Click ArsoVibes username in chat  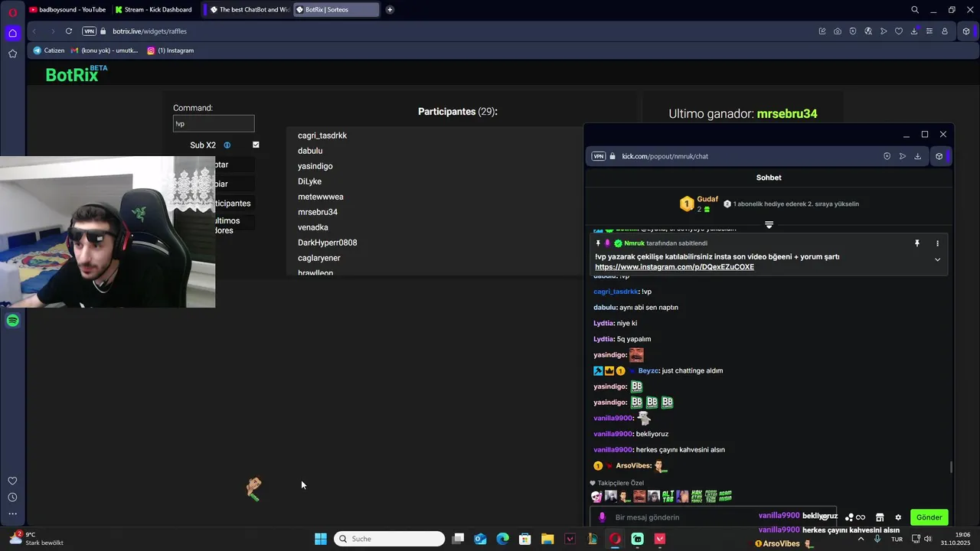click(633, 466)
